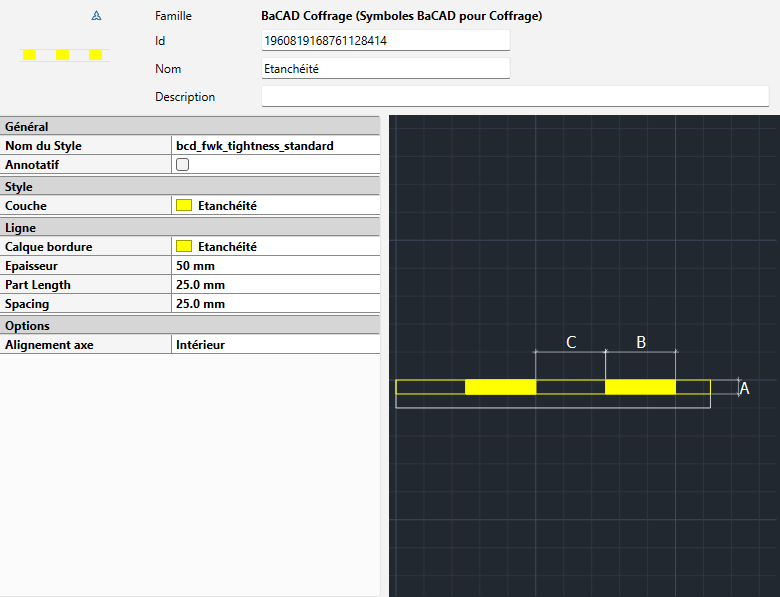Viewport: 780px width, 597px height.
Task: Collapse the Style section header
Action: point(190,187)
